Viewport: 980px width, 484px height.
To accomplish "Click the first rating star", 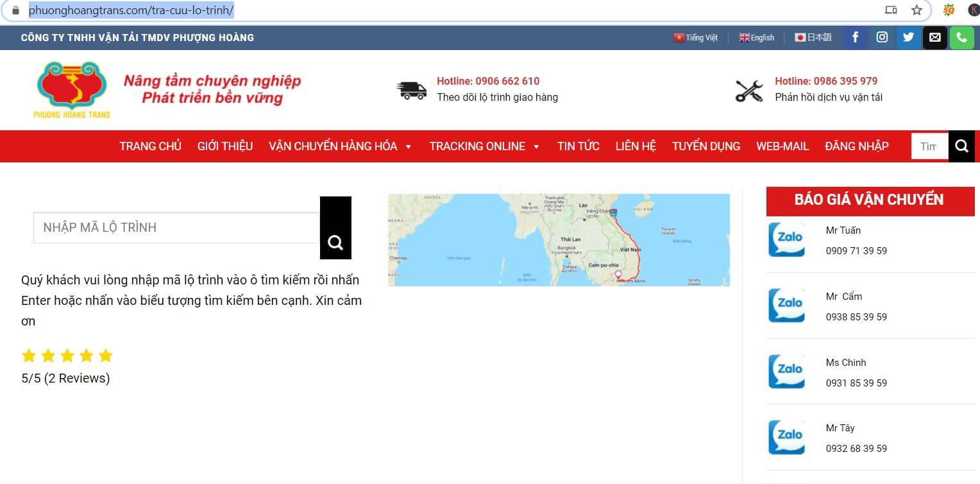I will pos(29,356).
